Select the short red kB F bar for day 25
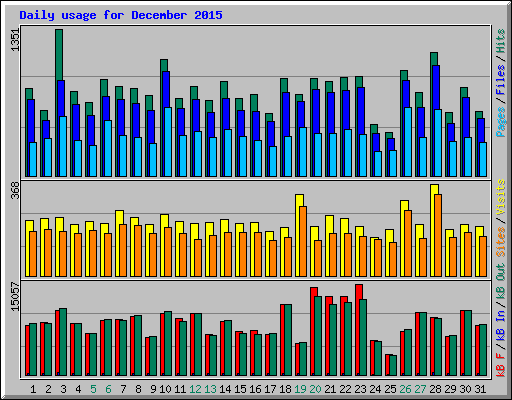The height and width of the screenshot is (400, 512). pyautogui.click(x=388, y=365)
